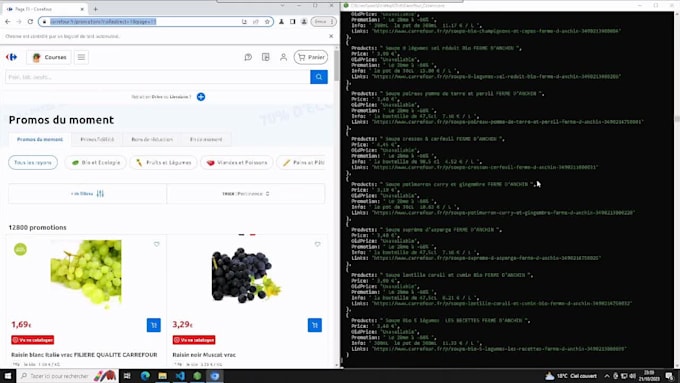Click the install icon in address bar
Image resolution: width=680 pixels, height=383 pixels.
[x=244, y=22]
